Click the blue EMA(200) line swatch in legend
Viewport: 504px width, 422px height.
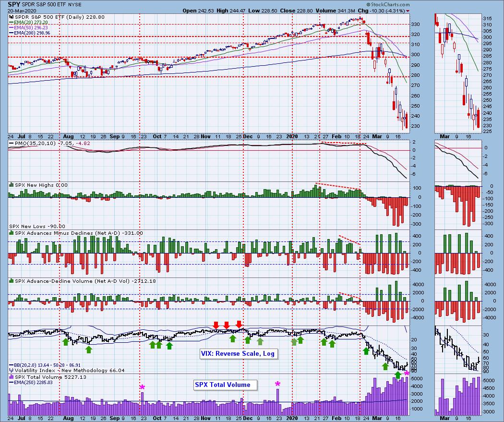pos(11,33)
